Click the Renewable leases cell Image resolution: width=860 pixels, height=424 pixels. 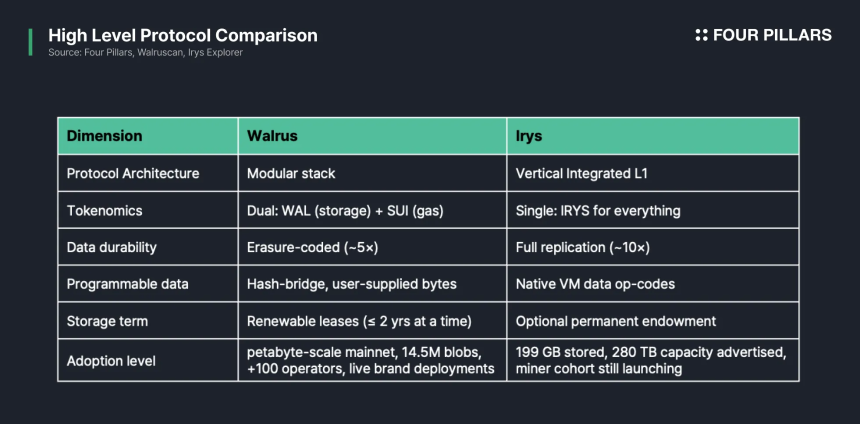[372, 320]
